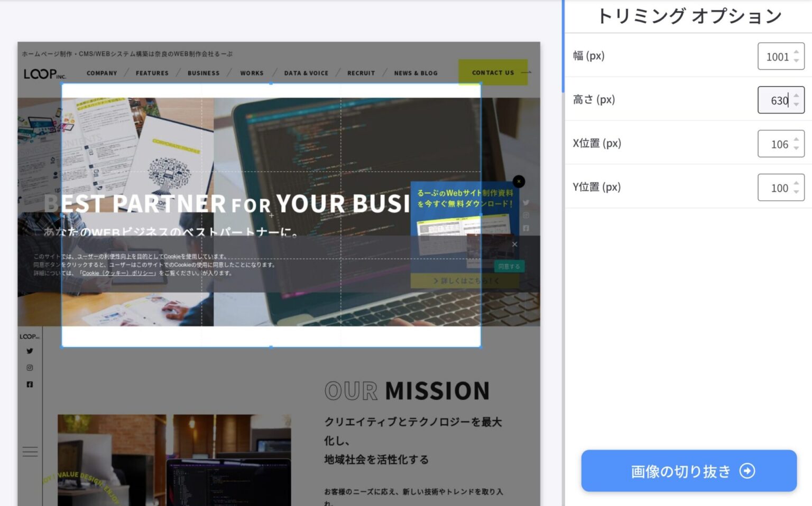Click the クリエイティブとテクノロジーを最大化し mission text
The image size is (812, 506).
pyautogui.click(x=413, y=431)
